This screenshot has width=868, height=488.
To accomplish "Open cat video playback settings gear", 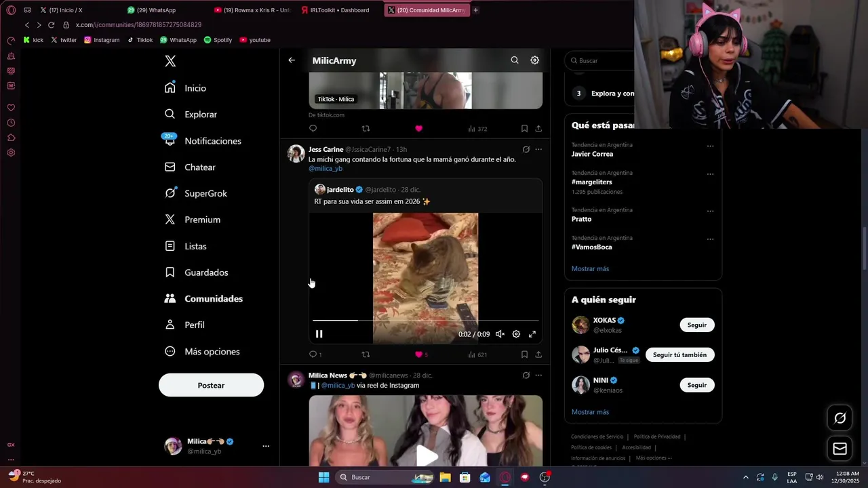I will (516, 334).
